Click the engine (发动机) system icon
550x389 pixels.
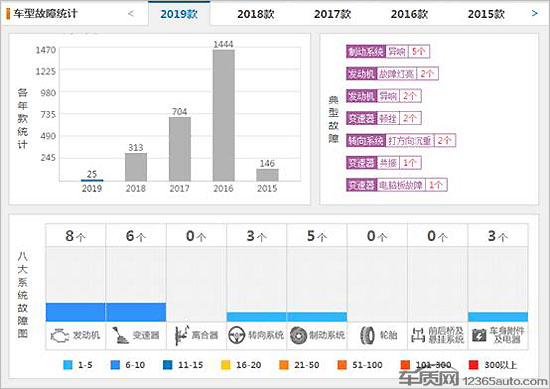pyautogui.click(x=60, y=335)
